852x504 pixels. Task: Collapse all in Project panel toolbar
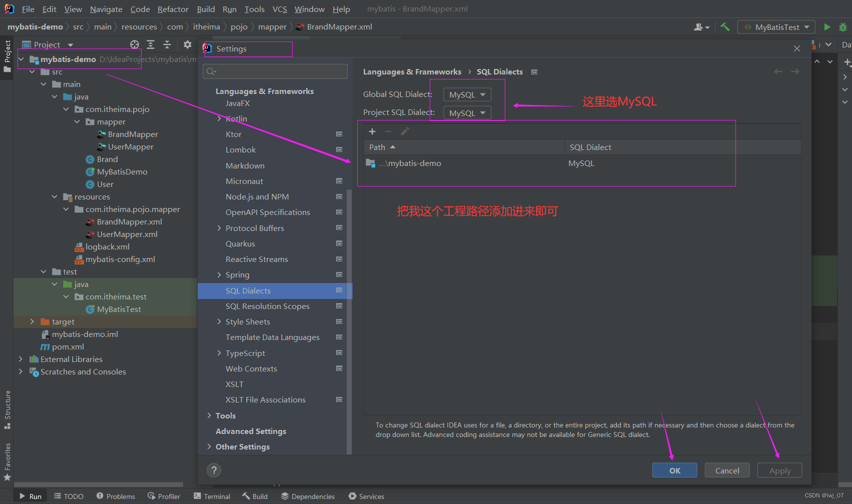[167, 44]
